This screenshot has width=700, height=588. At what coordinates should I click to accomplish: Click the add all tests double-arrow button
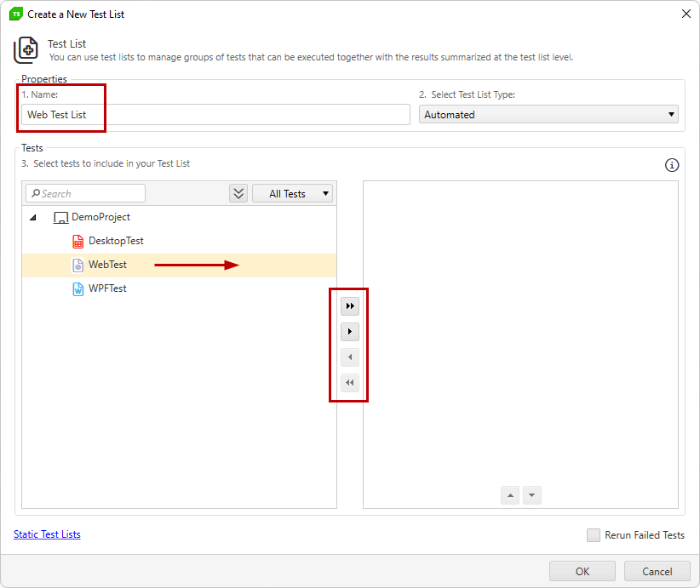349,306
